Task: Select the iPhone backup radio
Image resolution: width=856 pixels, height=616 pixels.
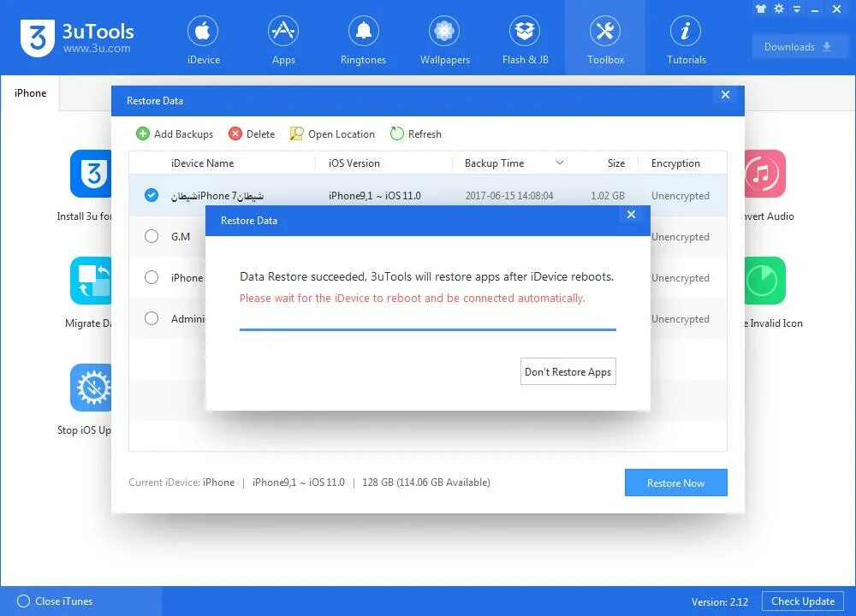Action: click(x=152, y=277)
